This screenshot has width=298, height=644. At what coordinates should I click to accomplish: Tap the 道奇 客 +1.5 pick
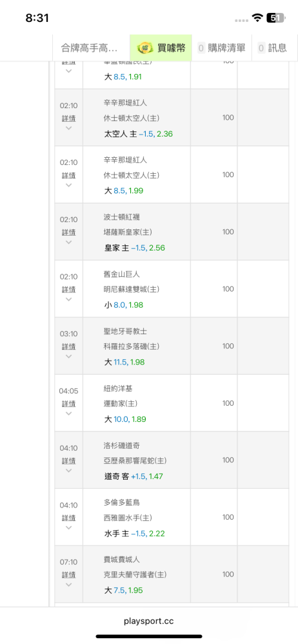134,477
